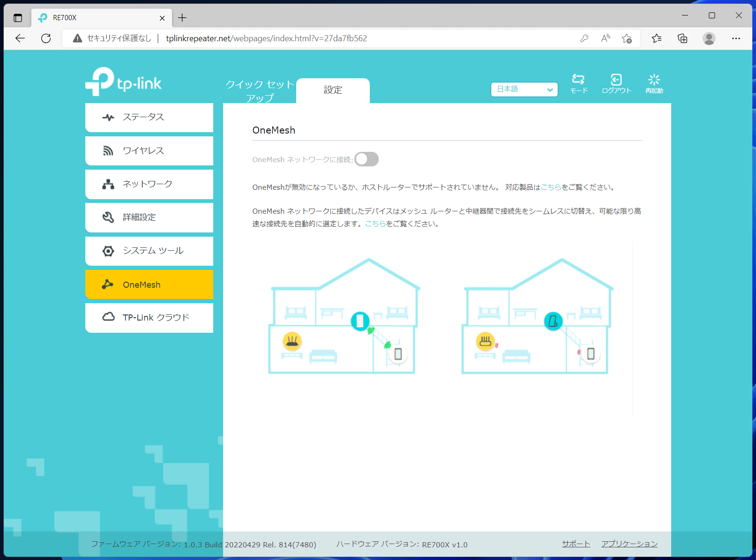This screenshot has width=756, height=560.
Task: Click the hardware version RE700X v1.0 text
Action: coord(402,544)
